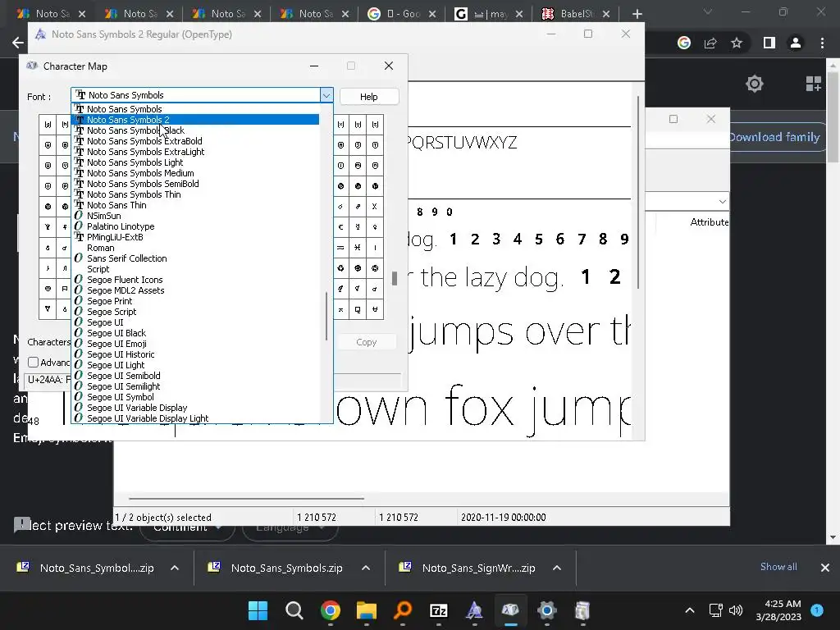This screenshot has height=630, width=840.
Task: Open File Explorer from taskbar
Action: (x=367, y=610)
